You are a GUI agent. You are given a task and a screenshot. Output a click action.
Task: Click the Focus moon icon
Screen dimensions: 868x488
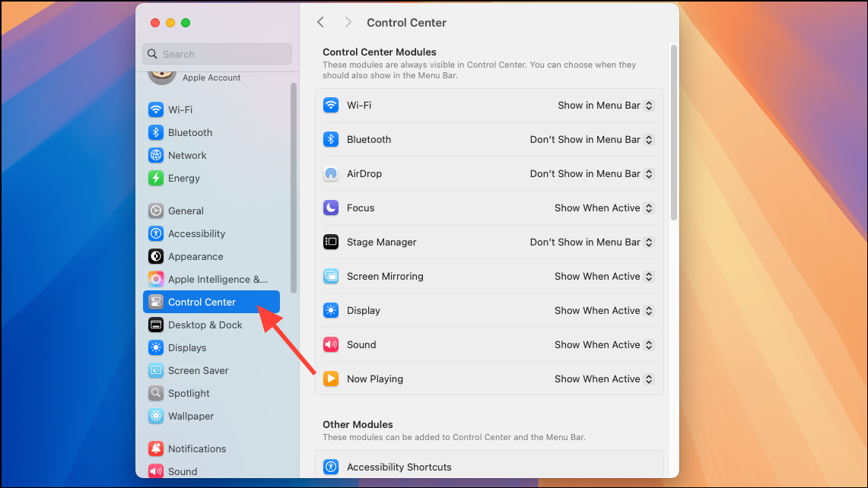click(x=330, y=208)
